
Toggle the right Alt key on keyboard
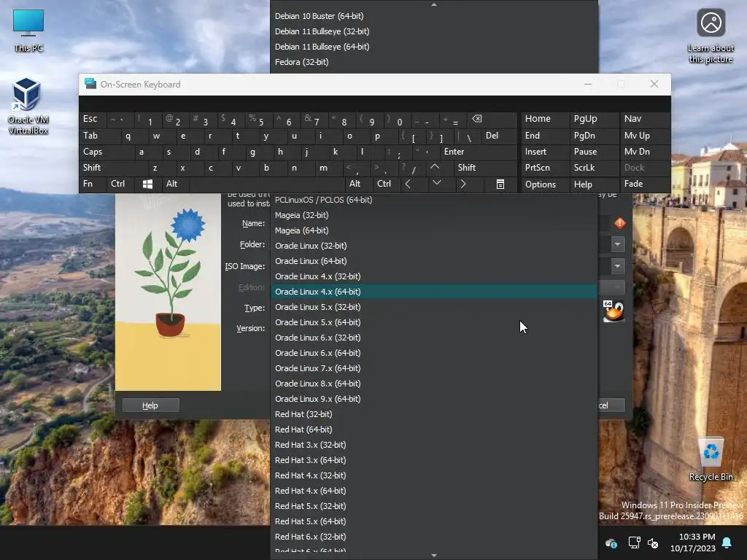(358, 184)
